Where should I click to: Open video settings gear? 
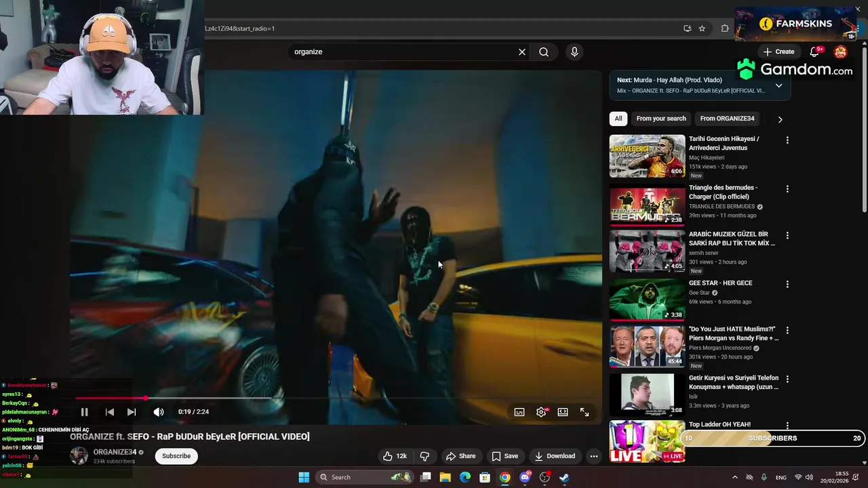tap(541, 412)
